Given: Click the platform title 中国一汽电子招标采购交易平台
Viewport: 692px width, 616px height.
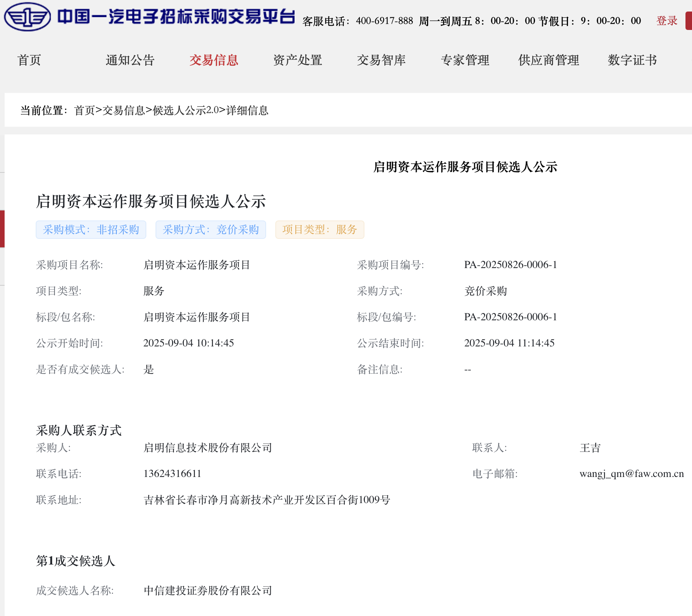Looking at the screenshot, I should [x=176, y=17].
